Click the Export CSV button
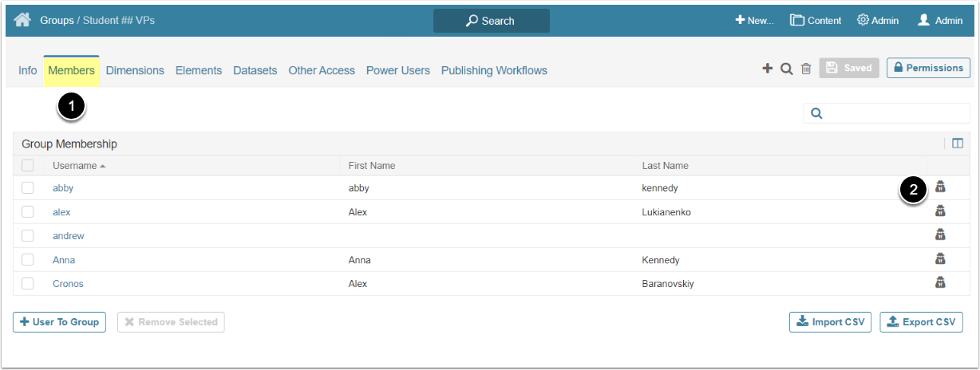Viewport: 980px width, 370px height. pos(921,322)
